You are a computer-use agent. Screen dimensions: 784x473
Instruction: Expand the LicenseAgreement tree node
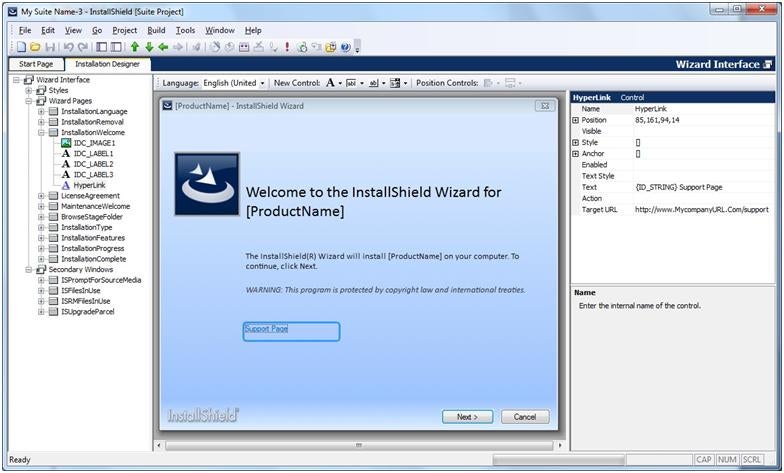coord(41,196)
